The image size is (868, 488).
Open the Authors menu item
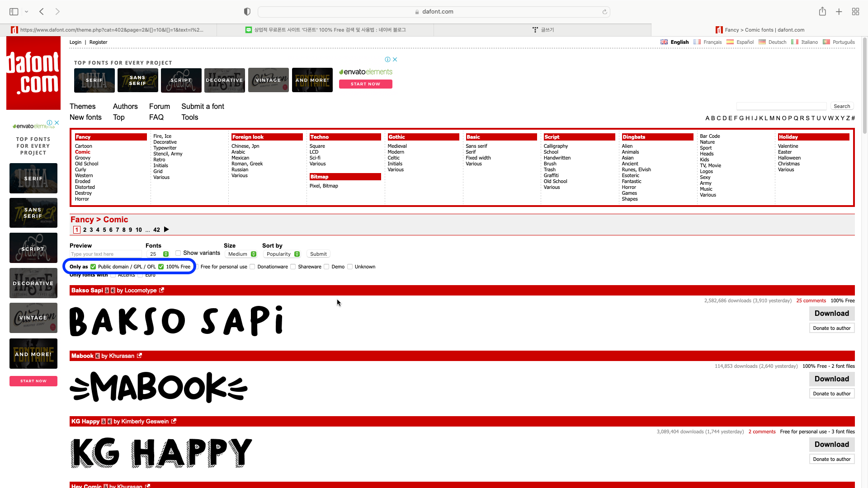(125, 106)
